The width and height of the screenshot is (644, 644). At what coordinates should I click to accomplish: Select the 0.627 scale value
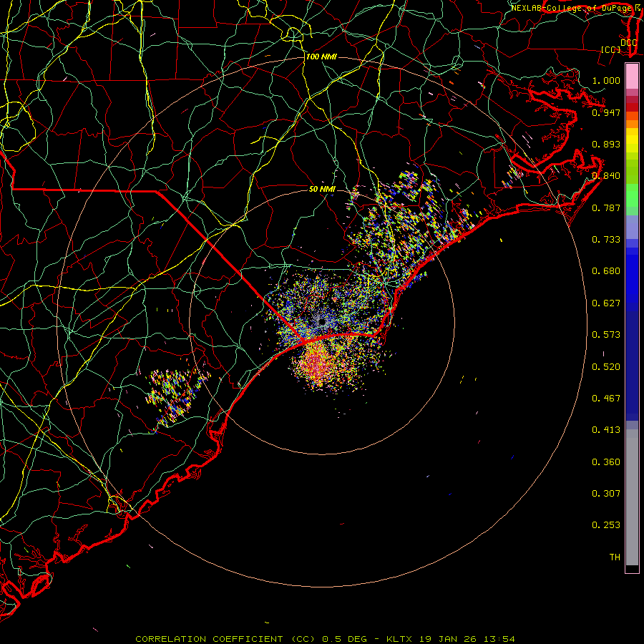tap(606, 303)
